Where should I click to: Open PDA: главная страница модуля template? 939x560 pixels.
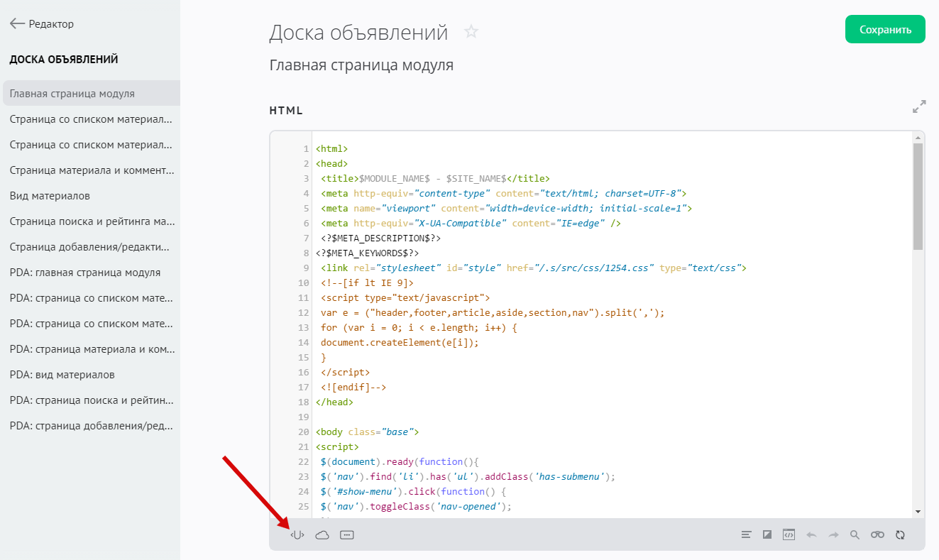point(85,273)
